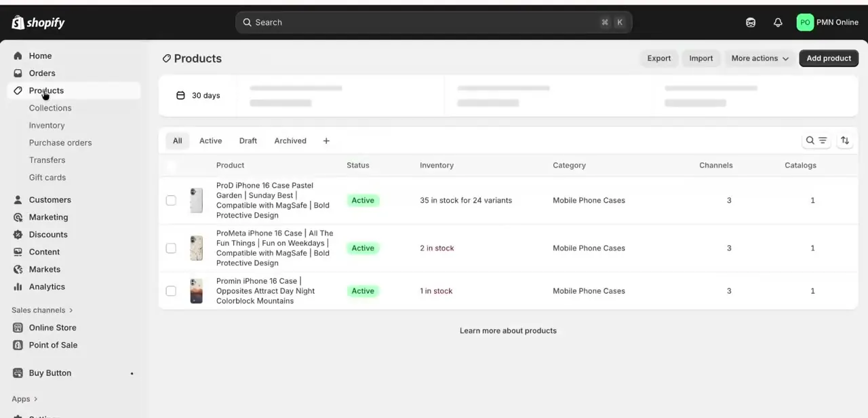
Task: Click the Markets globe icon
Action: click(18, 269)
